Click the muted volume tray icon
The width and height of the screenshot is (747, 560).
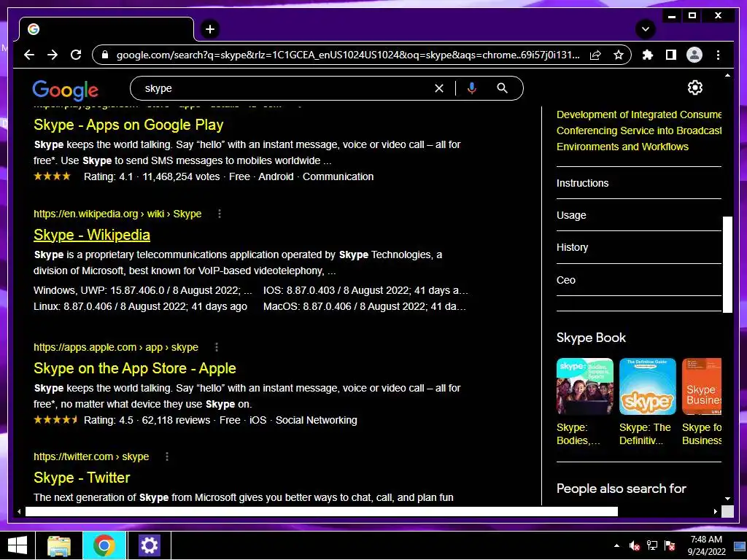click(x=634, y=545)
